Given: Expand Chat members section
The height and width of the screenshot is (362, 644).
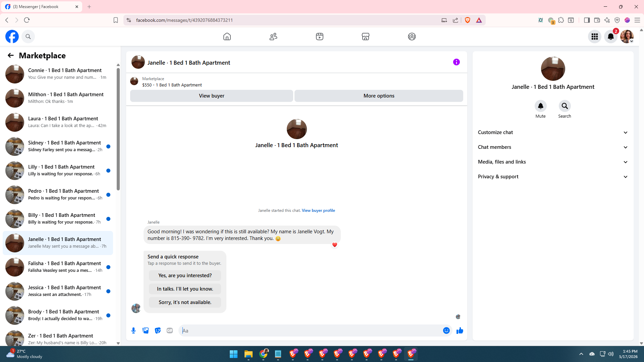Looking at the screenshot, I should coord(553,147).
